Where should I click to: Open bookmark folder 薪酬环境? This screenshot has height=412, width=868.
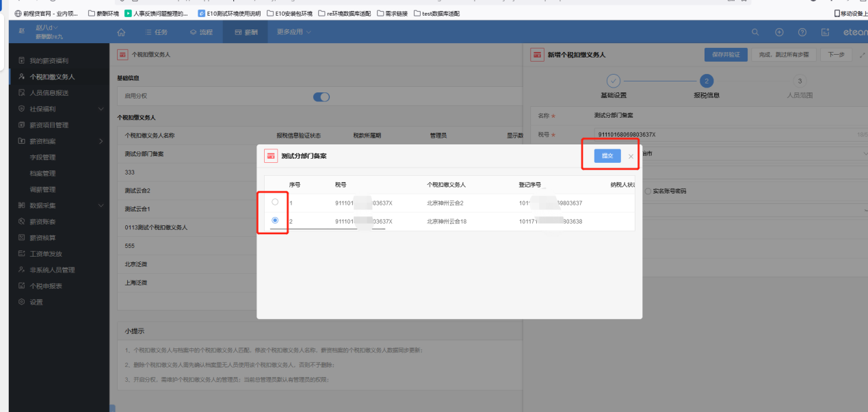click(x=103, y=13)
